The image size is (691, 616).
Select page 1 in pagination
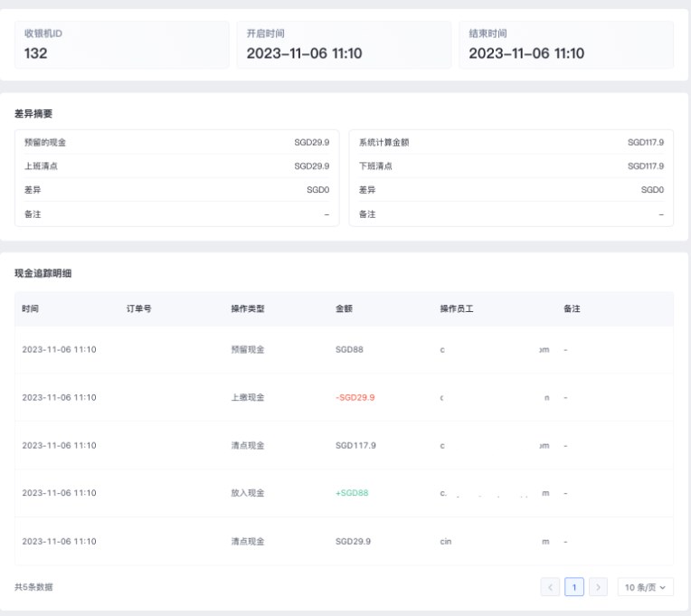574,587
